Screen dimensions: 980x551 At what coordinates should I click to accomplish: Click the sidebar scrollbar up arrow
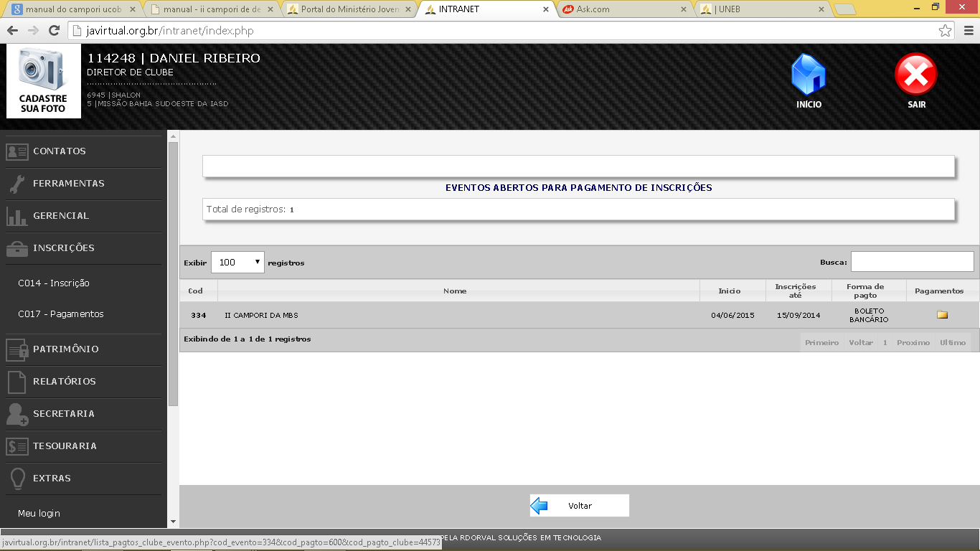(x=173, y=136)
